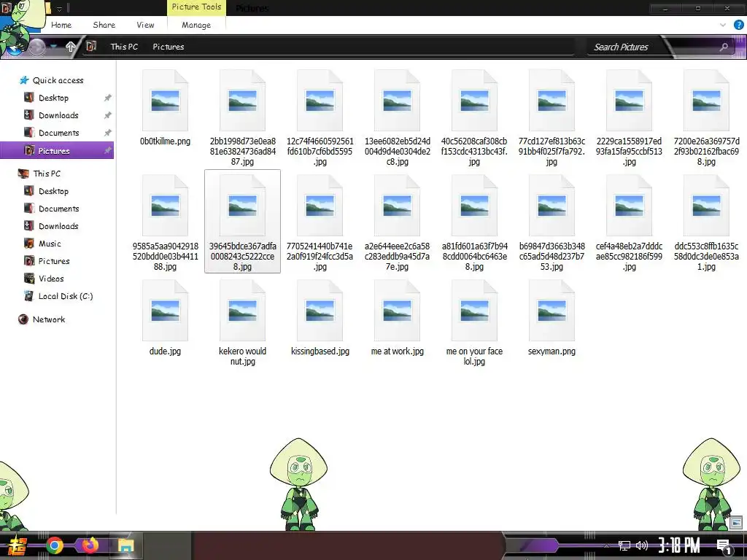Switch to large thumbnails view button
Image resolution: width=747 pixels, height=560 pixels.
[736, 523]
